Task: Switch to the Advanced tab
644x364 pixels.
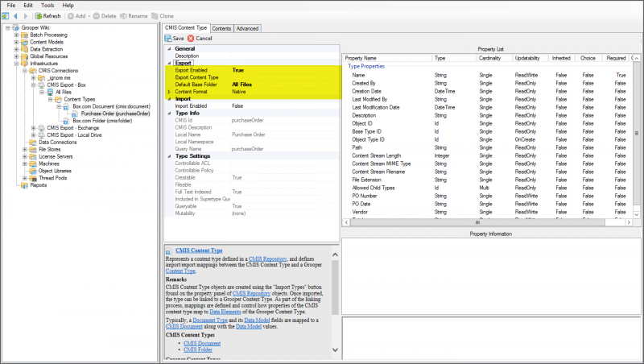Action: pos(247,28)
